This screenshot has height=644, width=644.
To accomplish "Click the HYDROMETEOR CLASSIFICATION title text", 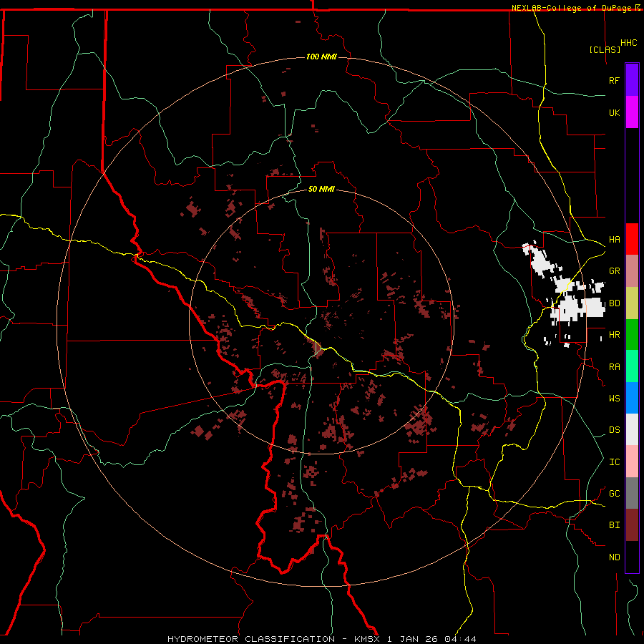I will click(251, 639).
